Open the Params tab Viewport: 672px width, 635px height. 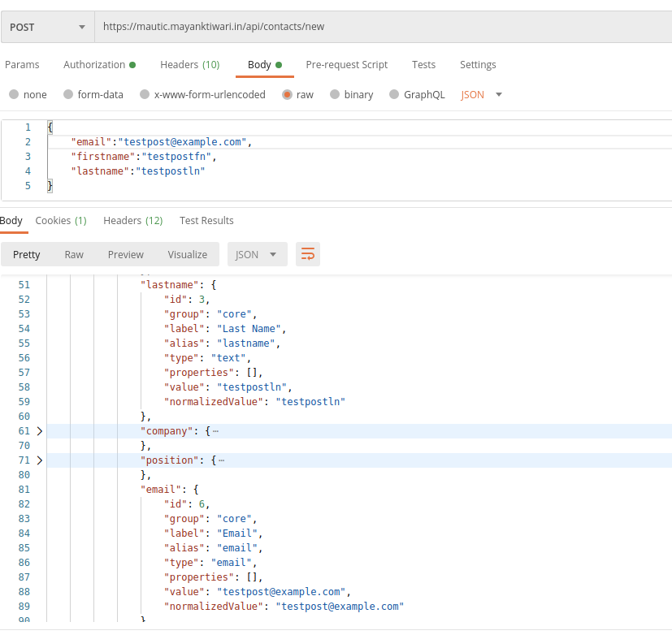(22, 65)
